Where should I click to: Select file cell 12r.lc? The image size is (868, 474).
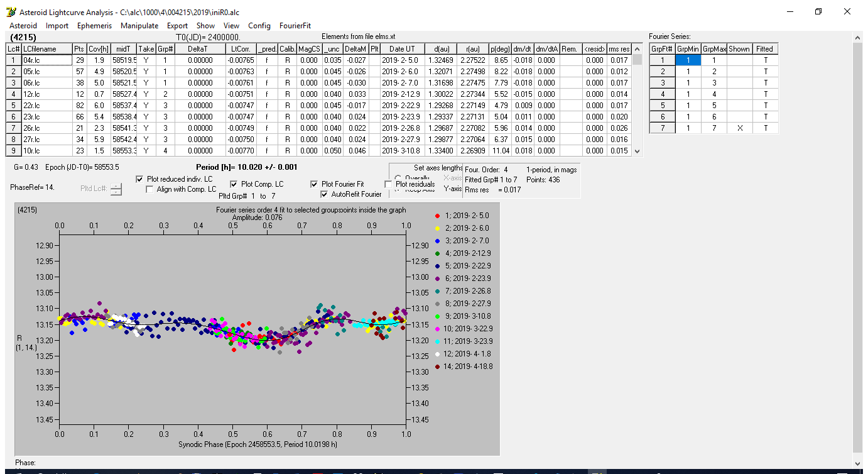(46, 94)
